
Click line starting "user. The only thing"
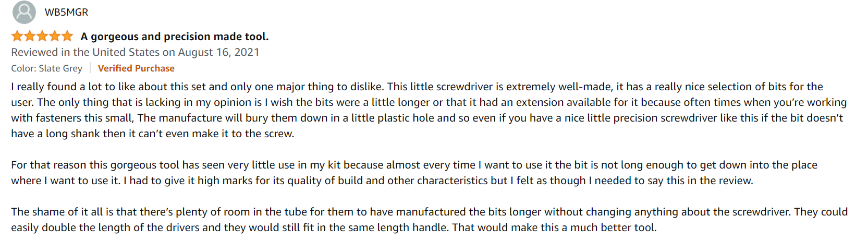coord(429,102)
